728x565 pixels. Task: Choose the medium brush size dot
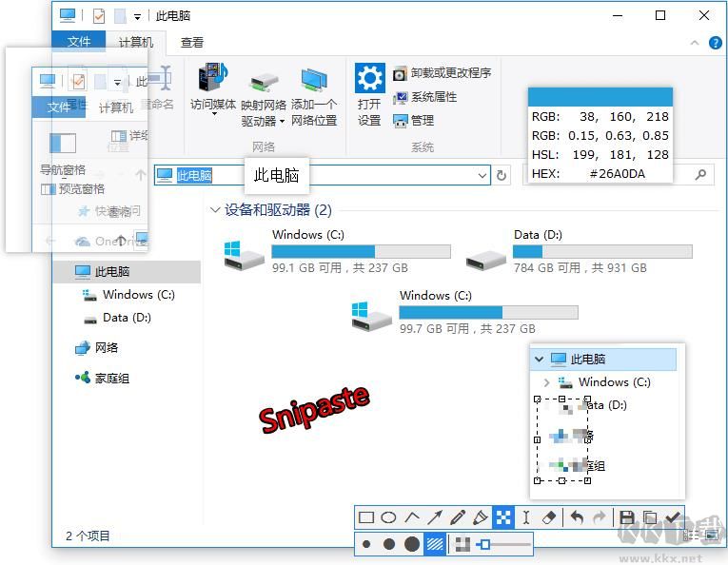(389, 544)
